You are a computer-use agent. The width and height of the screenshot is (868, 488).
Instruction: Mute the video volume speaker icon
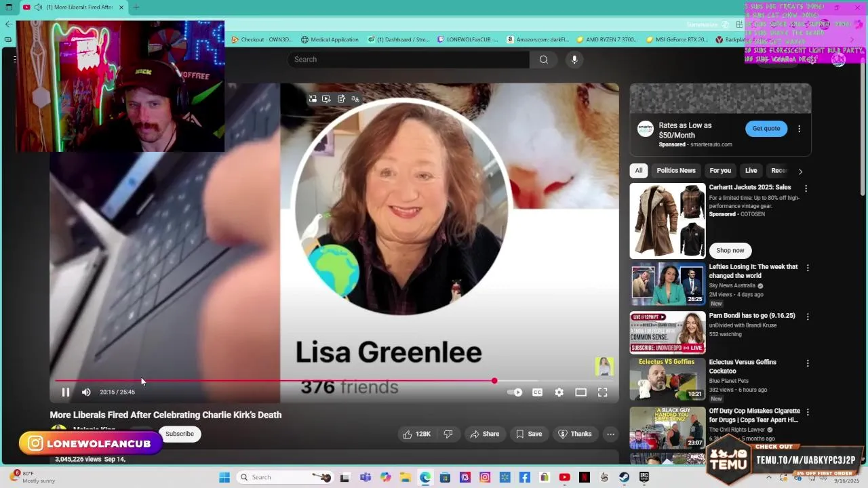(x=86, y=392)
